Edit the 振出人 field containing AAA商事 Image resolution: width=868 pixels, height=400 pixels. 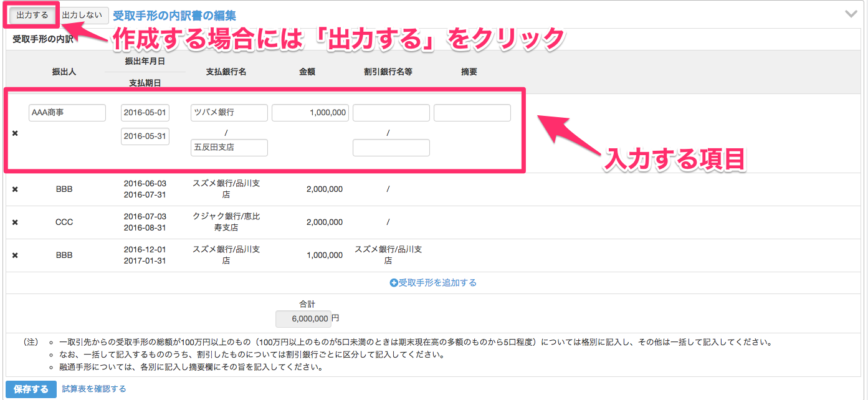tap(67, 113)
